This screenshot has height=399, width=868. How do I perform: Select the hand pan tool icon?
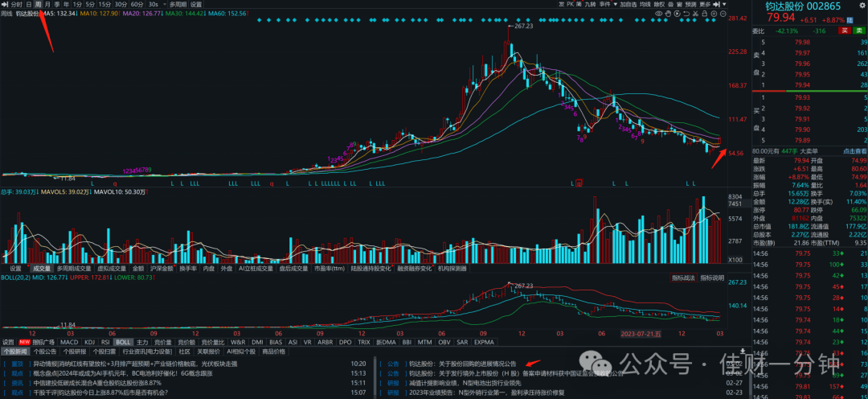[x=668, y=14]
